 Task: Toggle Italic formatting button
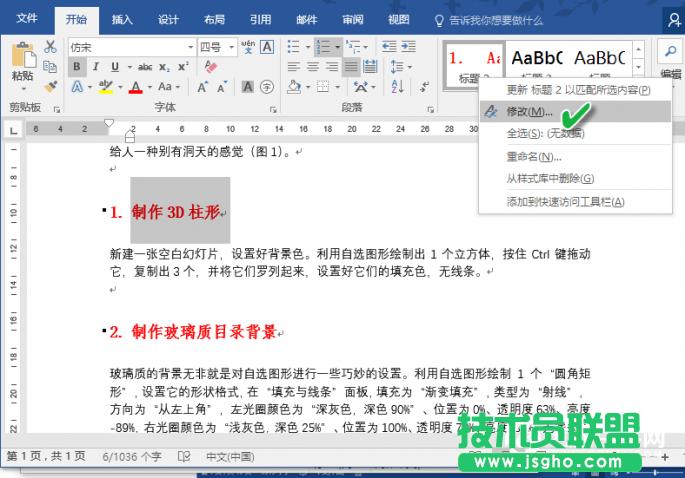point(96,67)
